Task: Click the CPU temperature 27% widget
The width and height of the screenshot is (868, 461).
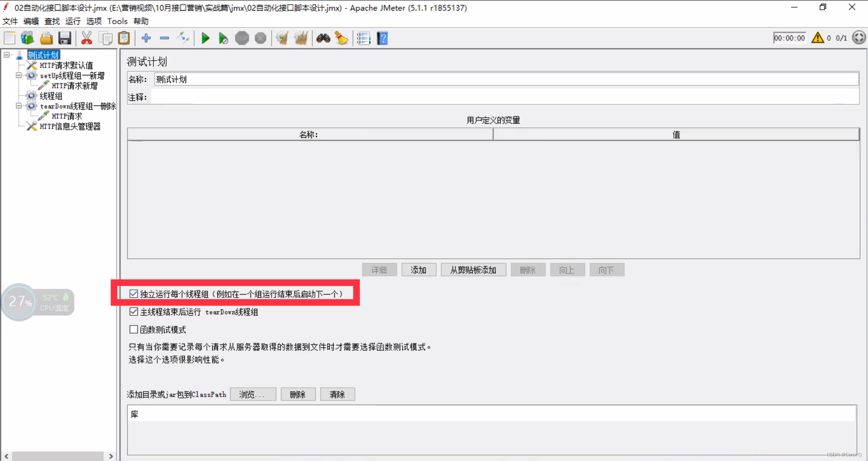Action: [x=38, y=302]
